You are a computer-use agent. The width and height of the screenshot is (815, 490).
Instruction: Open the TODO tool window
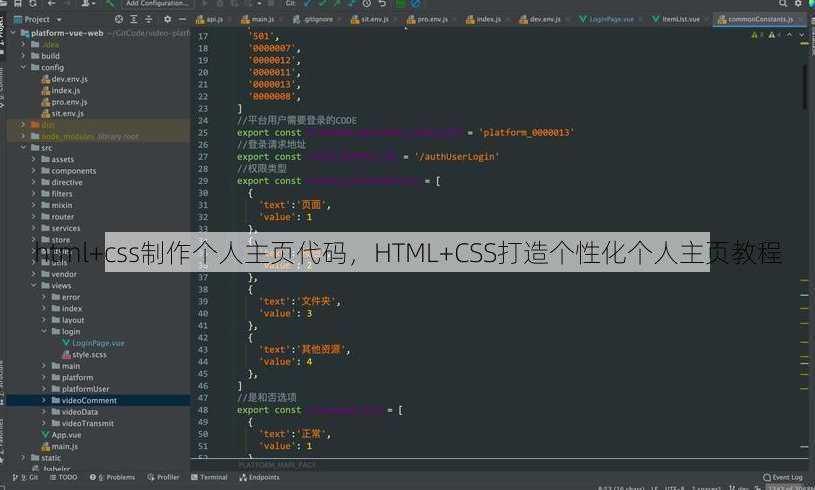pos(63,477)
